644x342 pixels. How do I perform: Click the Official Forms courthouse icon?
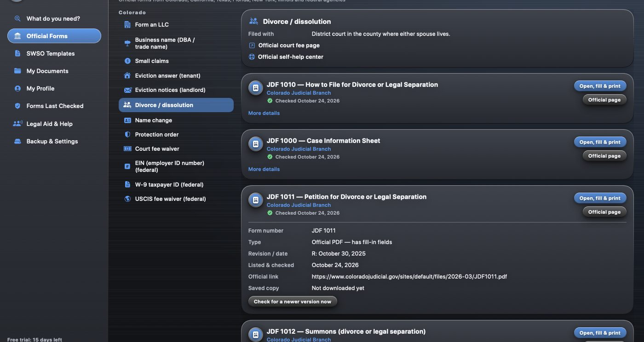pos(17,36)
